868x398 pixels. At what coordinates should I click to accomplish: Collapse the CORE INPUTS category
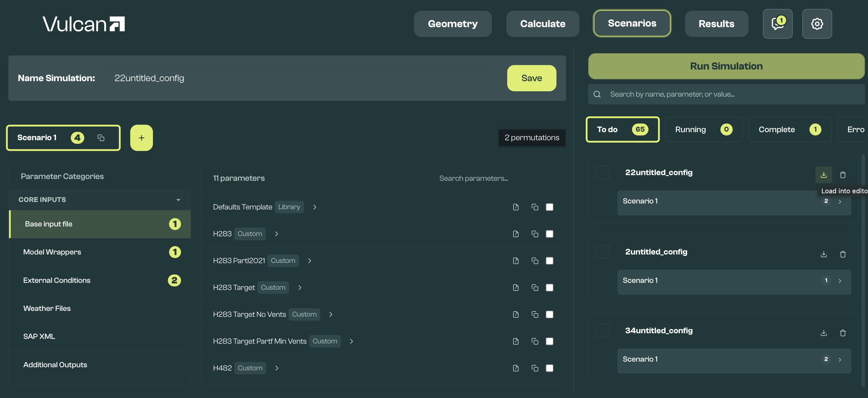(178, 200)
